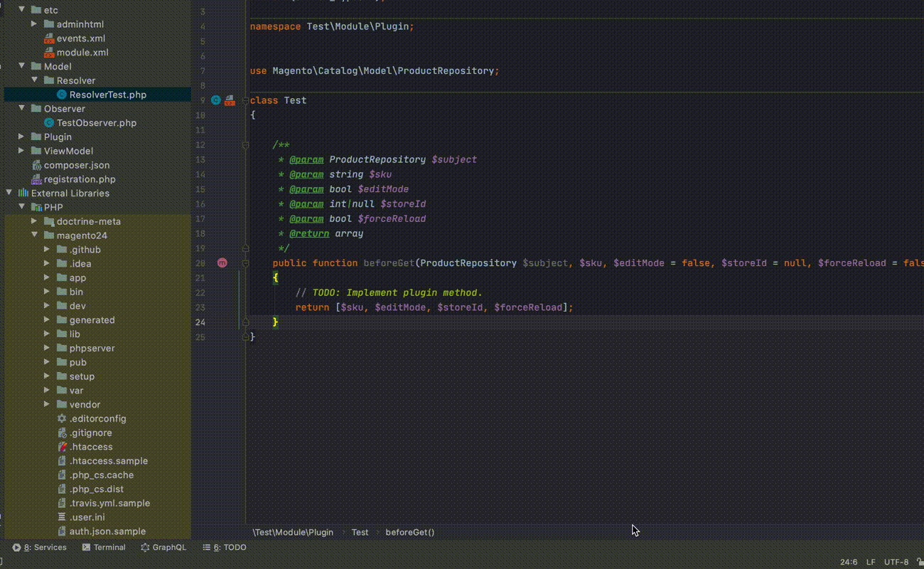Click the UTF-8 encoding selector
This screenshot has height=569, width=924.
click(x=896, y=562)
